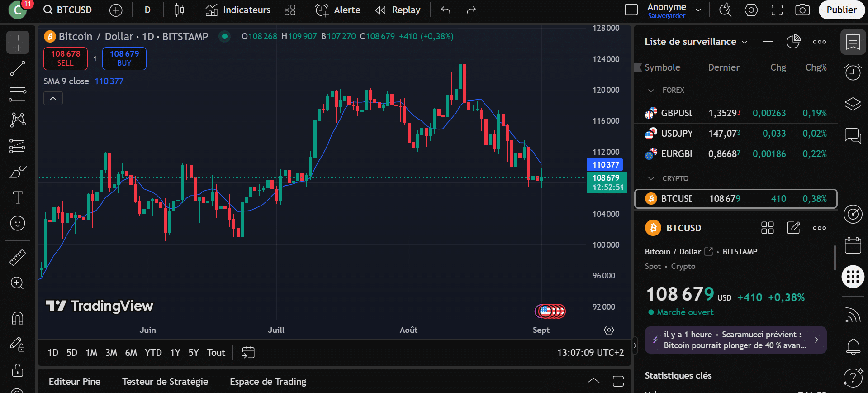868x393 pixels.
Task: Open the Alerts panel clock icon
Action: coord(853,72)
